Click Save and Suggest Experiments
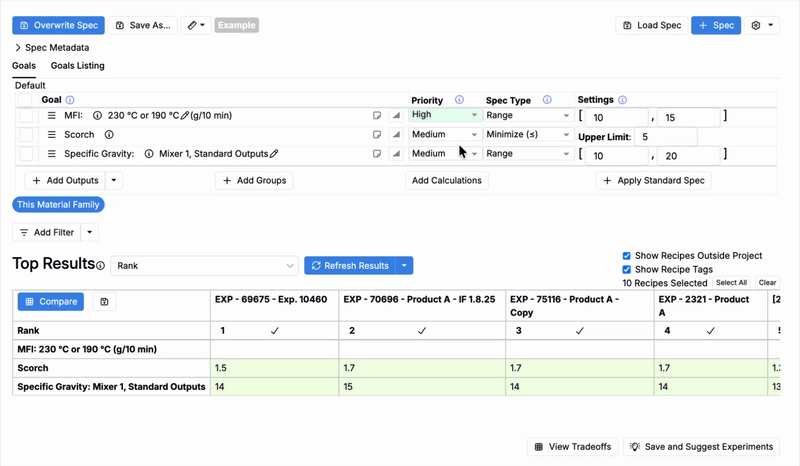Screen dimensions: 800x466 click(x=701, y=447)
